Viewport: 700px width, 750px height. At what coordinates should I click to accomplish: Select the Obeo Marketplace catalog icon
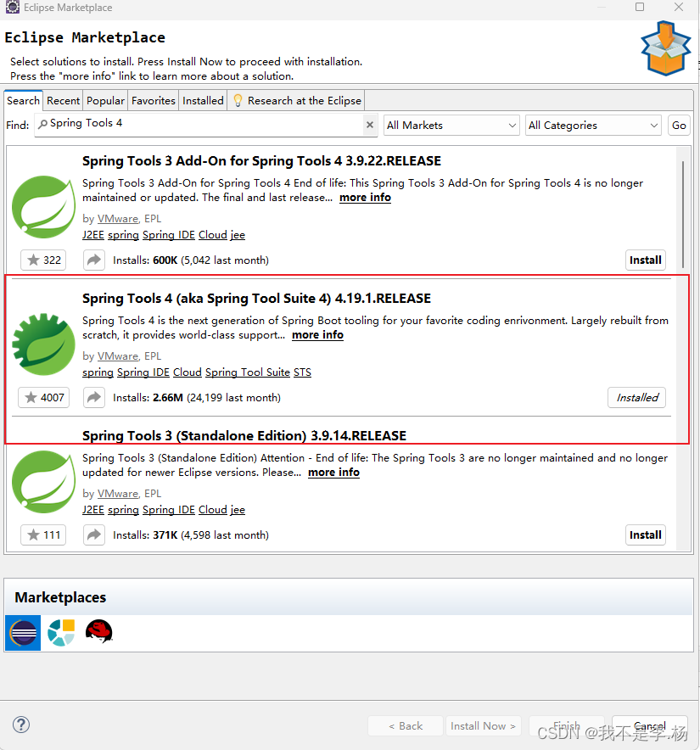point(61,633)
